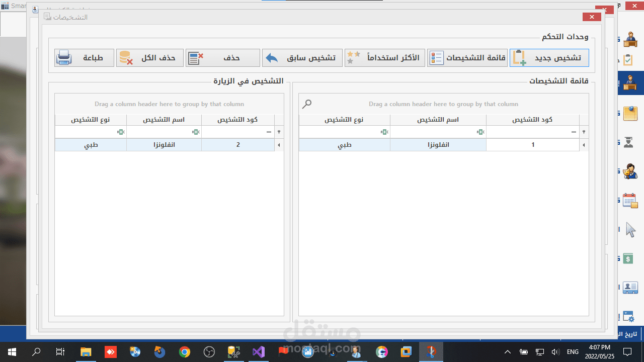The image size is (644, 362).
Task: Show hidden system tray icons chevron
Action: click(508, 352)
